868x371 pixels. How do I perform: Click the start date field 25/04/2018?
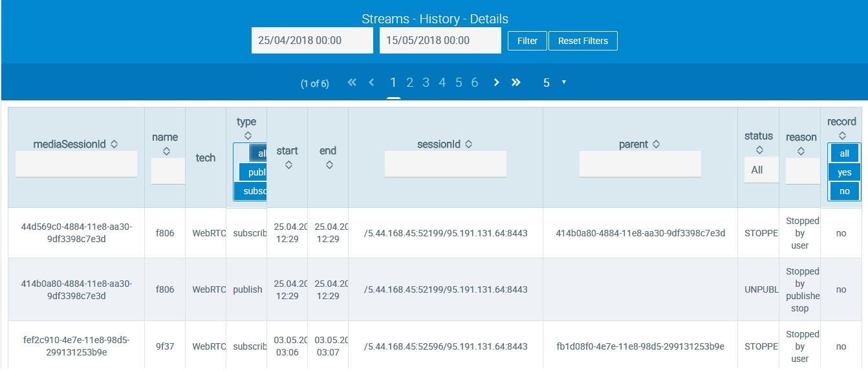pyautogui.click(x=312, y=40)
